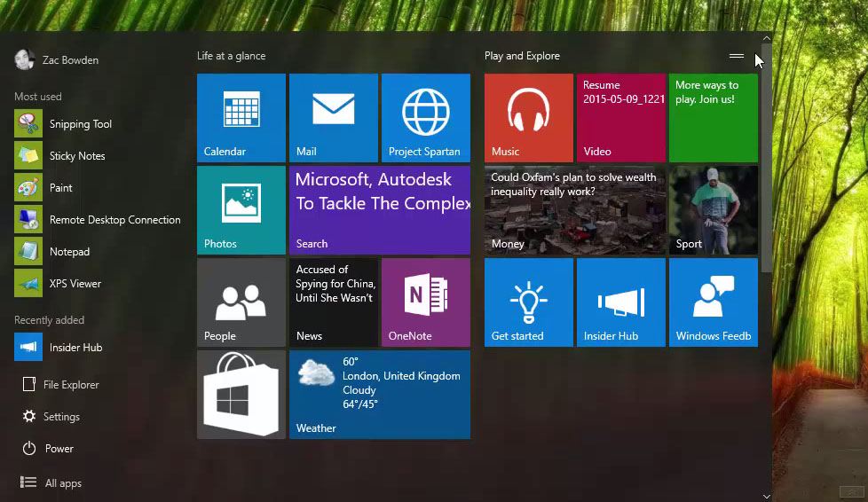Open the Search live tile headline
Image resolution: width=868 pixels, height=502 pixels.
pyautogui.click(x=380, y=210)
